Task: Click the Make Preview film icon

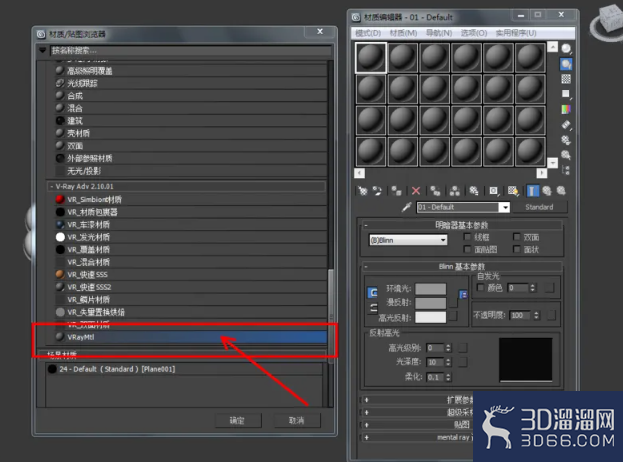Action: coord(566,125)
